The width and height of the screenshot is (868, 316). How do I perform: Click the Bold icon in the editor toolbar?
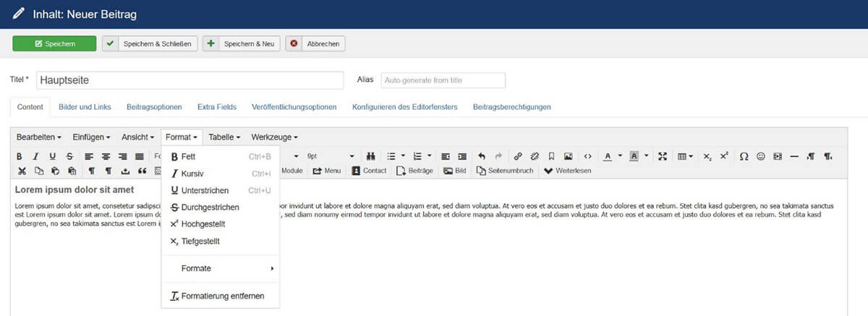pyautogui.click(x=20, y=156)
